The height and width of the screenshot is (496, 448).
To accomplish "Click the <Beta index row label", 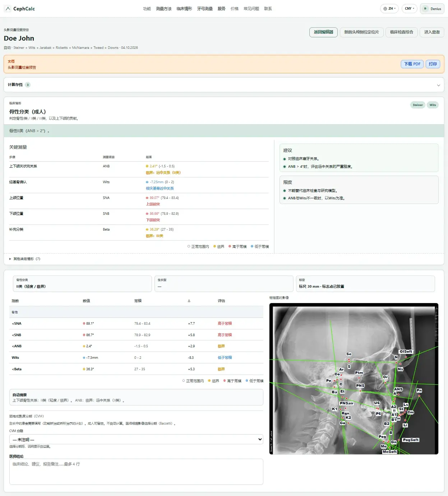I will coord(17,369).
